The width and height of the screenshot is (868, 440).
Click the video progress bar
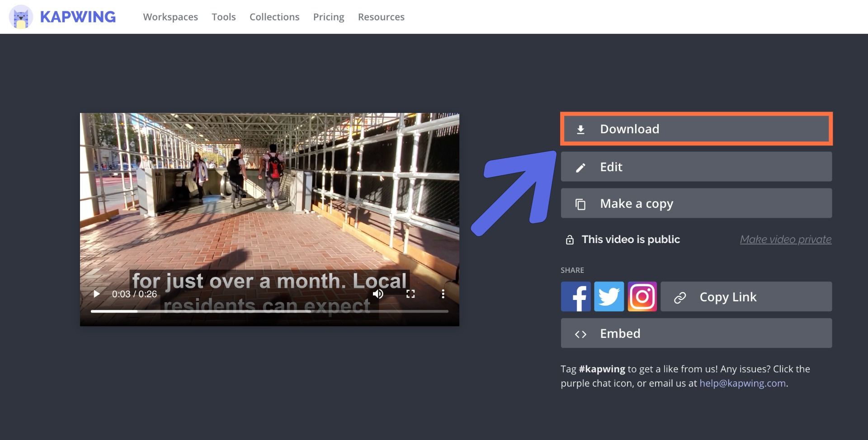(x=269, y=312)
